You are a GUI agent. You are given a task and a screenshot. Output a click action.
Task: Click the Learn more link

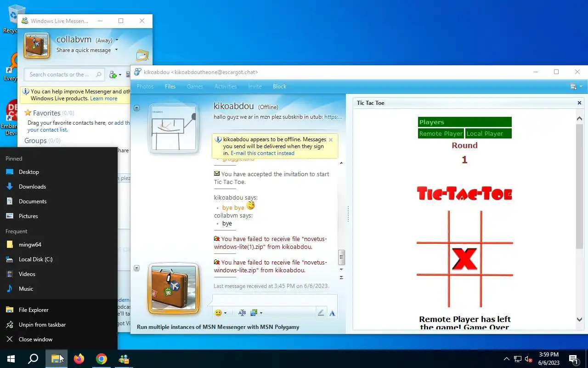tap(103, 98)
